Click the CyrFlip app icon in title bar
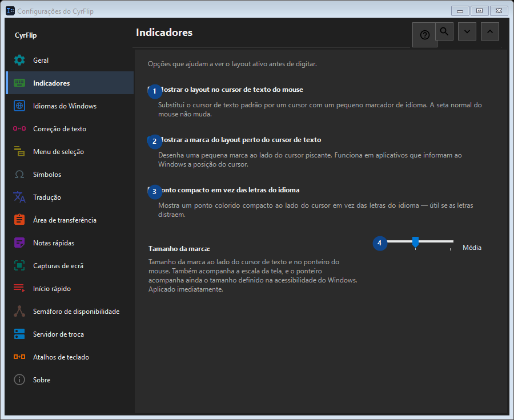514x420 pixels. coord(10,11)
